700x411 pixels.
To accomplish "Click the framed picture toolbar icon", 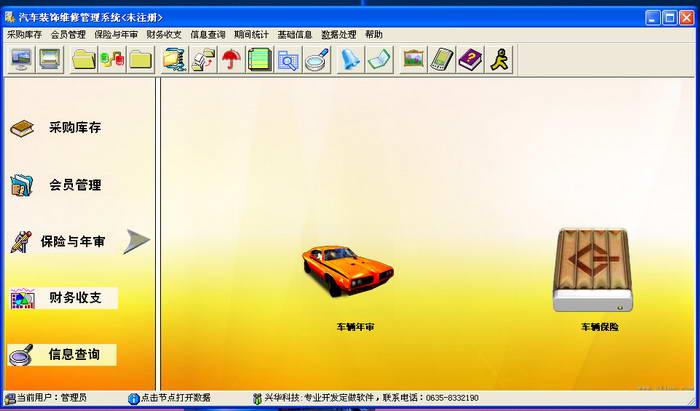I will pos(413,59).
